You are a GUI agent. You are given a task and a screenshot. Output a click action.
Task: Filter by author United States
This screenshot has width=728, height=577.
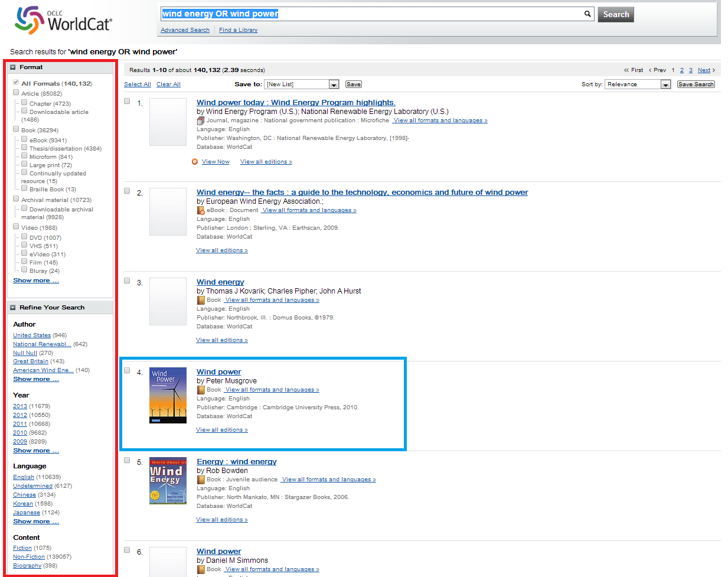pos(32,335)
